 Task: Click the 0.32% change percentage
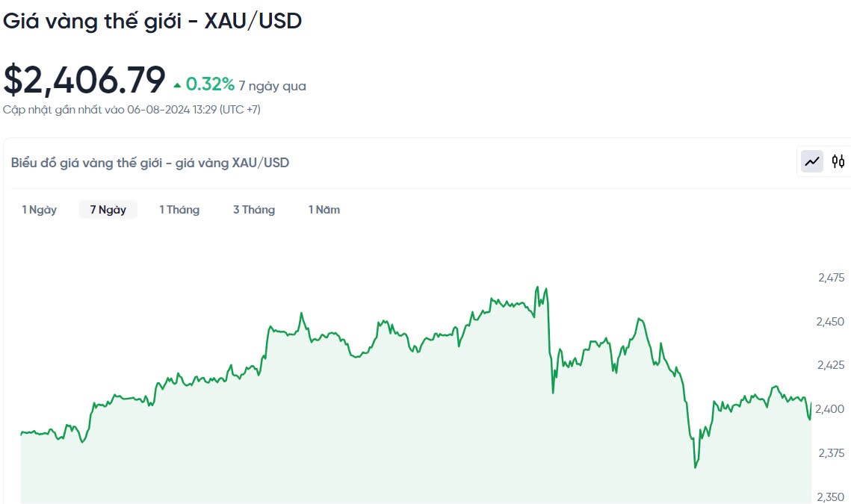pos(210,84)
